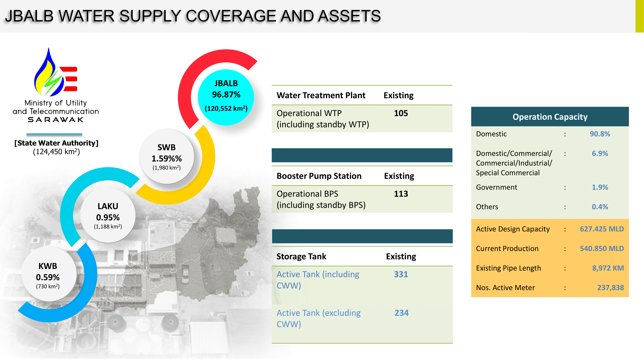The width and height of the screenshot is (644, 362).
Task: Click the Water Treatment Plant heading
Action: pyautogui.click(x=321, y=95)
